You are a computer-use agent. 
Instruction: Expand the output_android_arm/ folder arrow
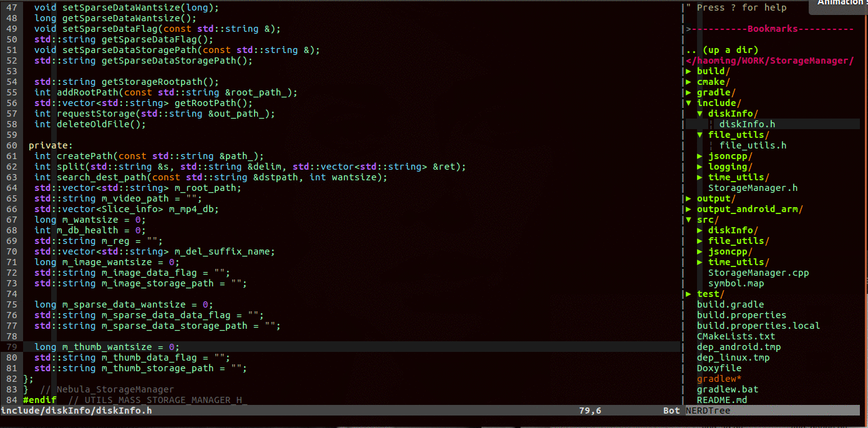tap(689, 209)
